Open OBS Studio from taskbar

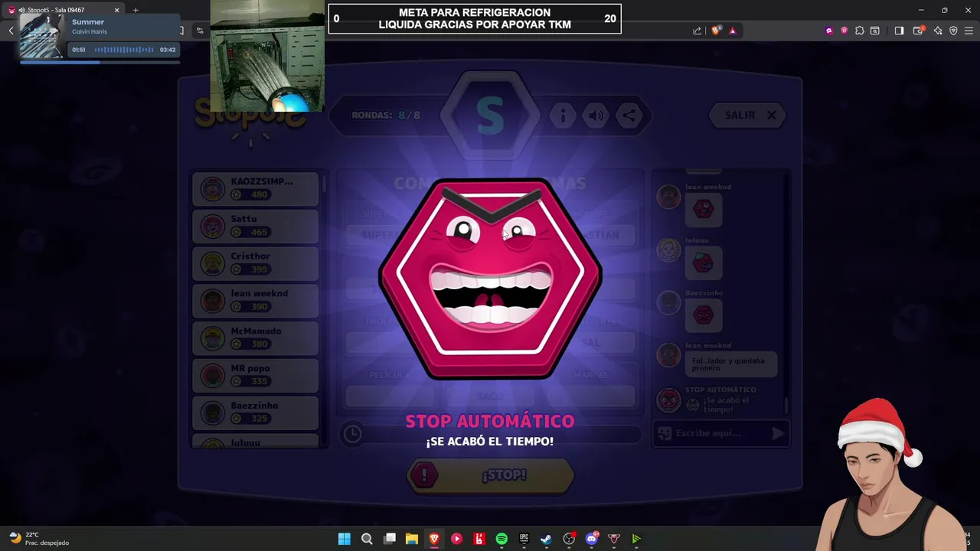(569, 539)
